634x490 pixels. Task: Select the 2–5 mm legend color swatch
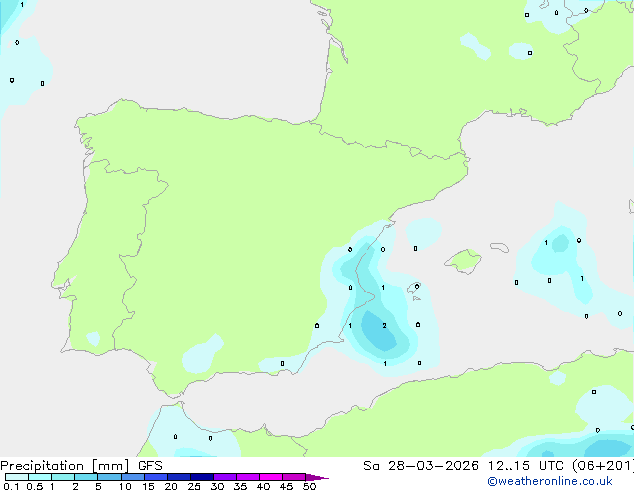pyautogui.click(x=86, y=477)
